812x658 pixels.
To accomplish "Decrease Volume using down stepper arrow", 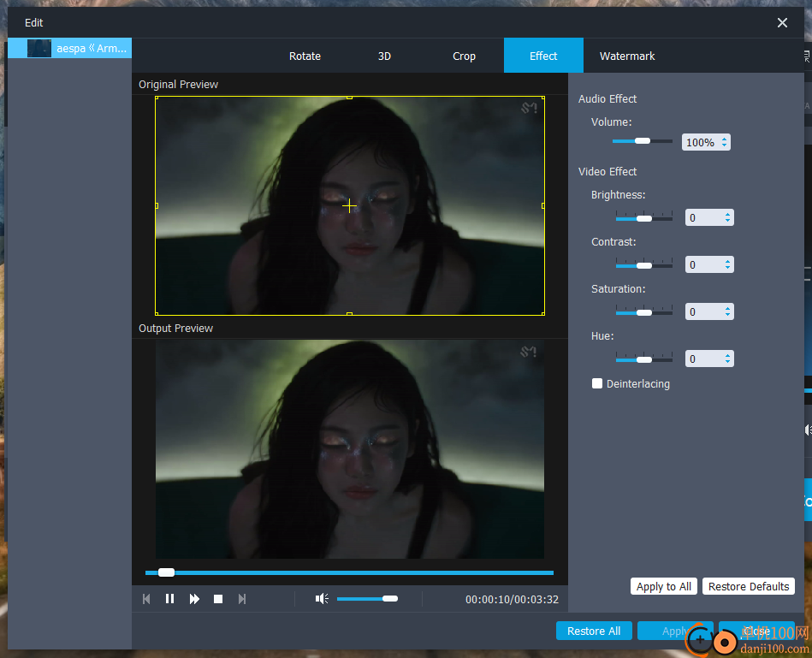I will click(x=724, y=145).
